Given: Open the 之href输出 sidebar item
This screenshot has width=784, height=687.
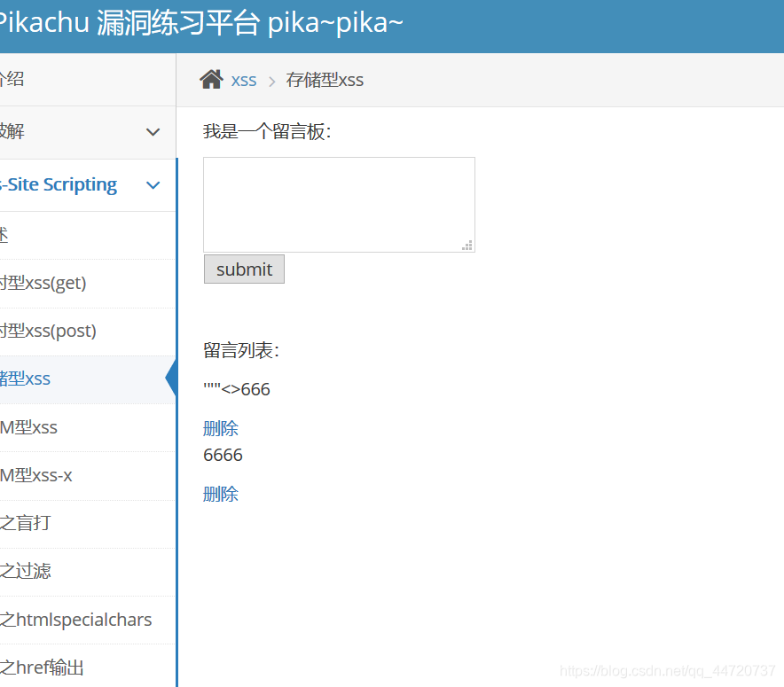Looking at the screenshot, I should tap(42, 667).
